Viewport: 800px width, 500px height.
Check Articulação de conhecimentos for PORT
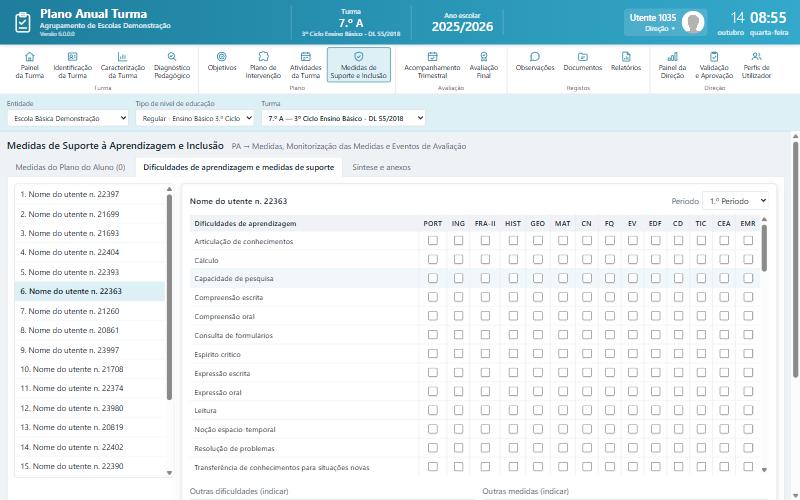pos(433,240)
